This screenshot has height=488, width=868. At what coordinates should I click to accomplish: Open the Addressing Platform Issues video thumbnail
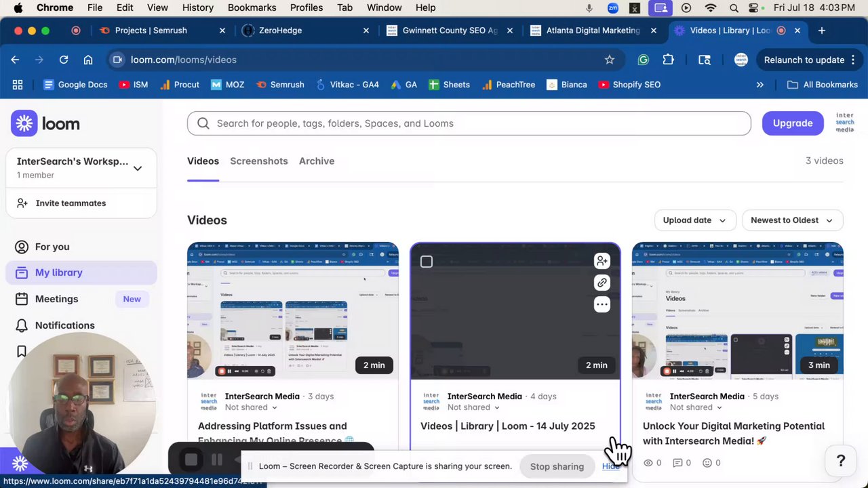coord(293,311)
